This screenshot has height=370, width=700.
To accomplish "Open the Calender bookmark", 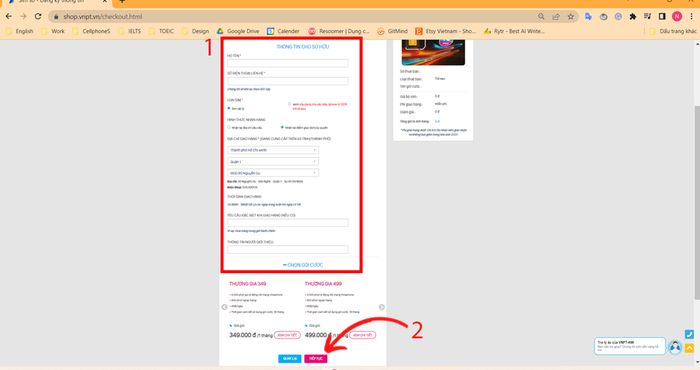I will [283, 31].
